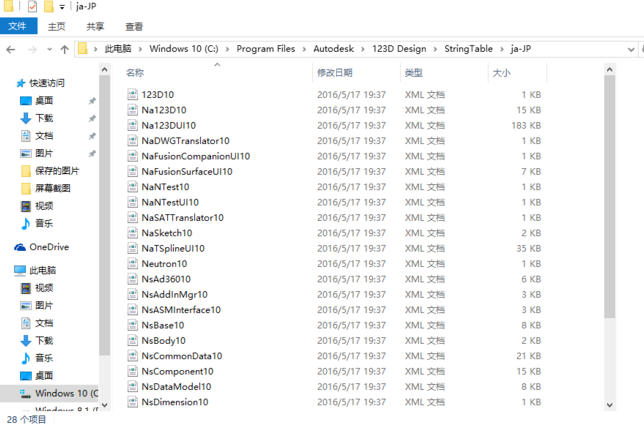
Task: Switch to the 查看 ribbon tab
Action: [134, 27]
